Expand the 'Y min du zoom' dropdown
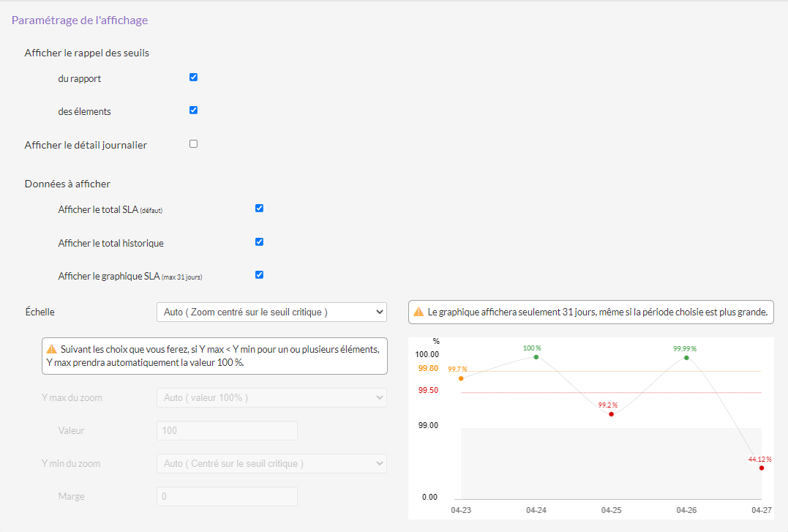 point(271,463)
